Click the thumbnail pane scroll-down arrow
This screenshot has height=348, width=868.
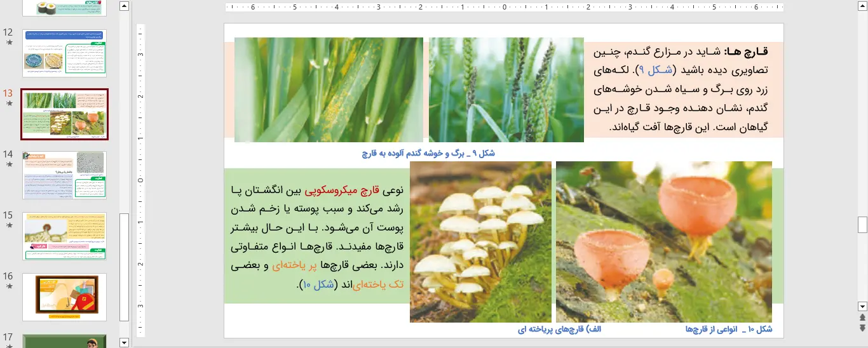tap(125, 342)
